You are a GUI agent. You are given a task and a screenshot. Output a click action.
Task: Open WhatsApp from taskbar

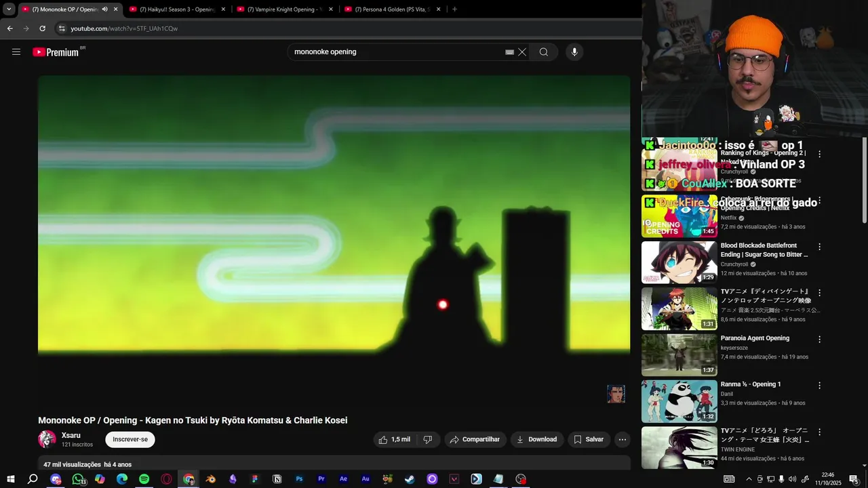point(78,479)
